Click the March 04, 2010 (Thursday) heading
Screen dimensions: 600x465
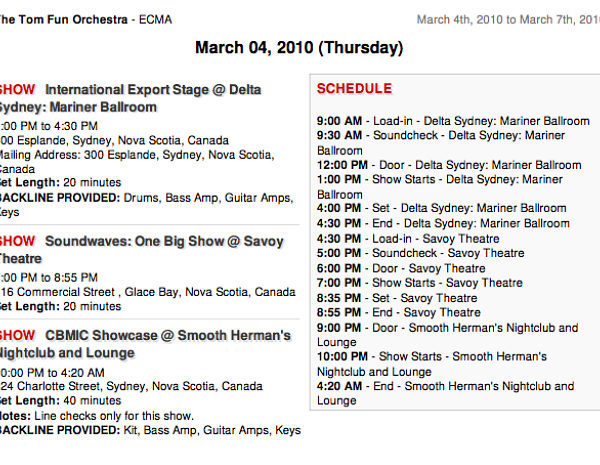[x=299, y=48]
